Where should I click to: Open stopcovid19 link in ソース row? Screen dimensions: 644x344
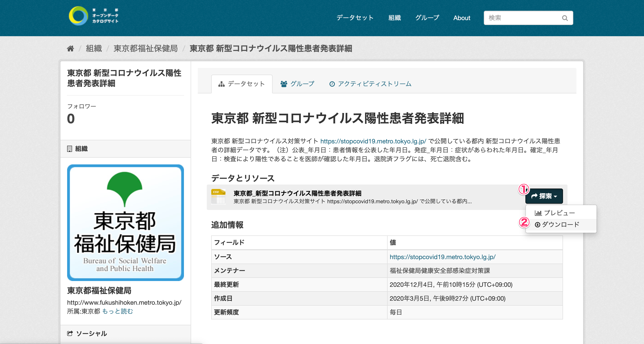pos(443,257)
